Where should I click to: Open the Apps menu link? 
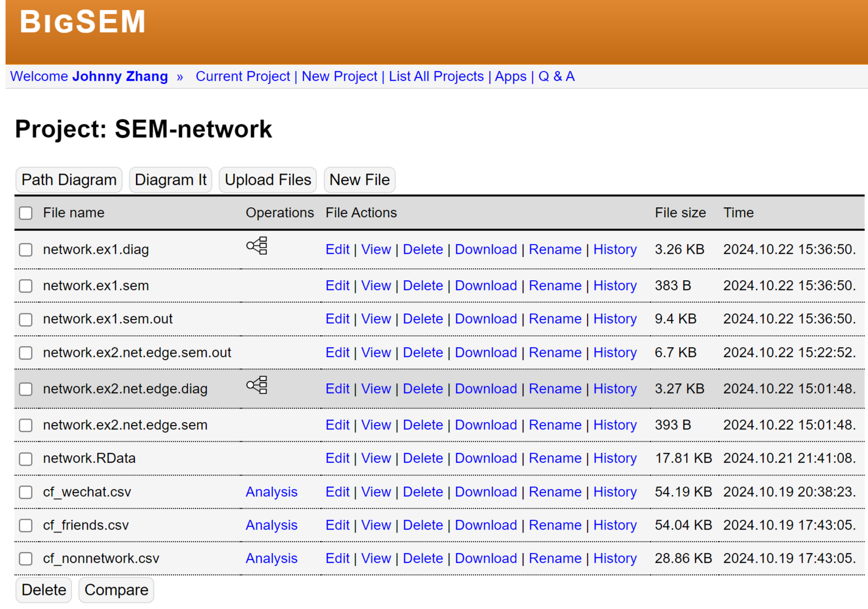point(511,76)
